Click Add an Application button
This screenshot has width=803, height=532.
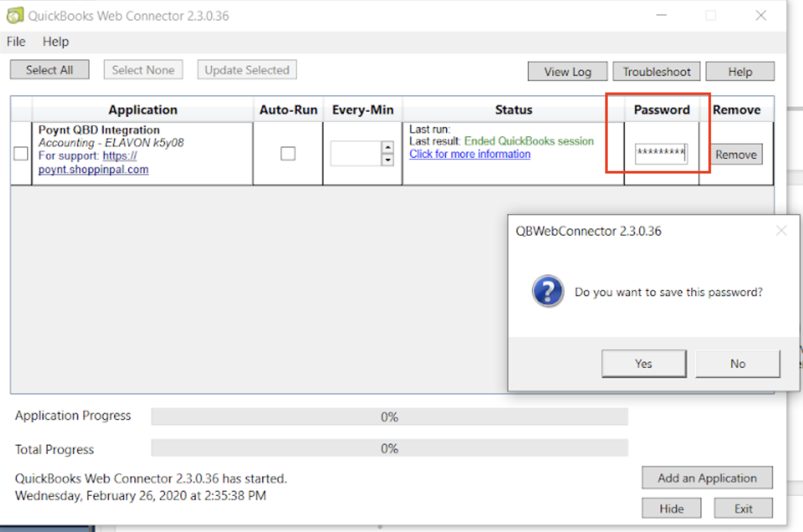click(x=707, y=478)
